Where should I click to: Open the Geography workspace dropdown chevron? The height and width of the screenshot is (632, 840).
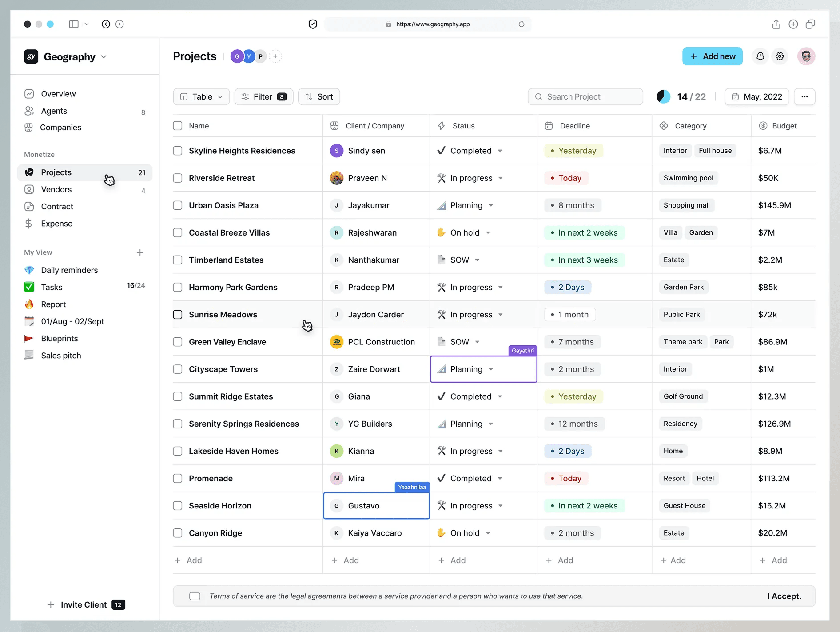coord(104,56)
